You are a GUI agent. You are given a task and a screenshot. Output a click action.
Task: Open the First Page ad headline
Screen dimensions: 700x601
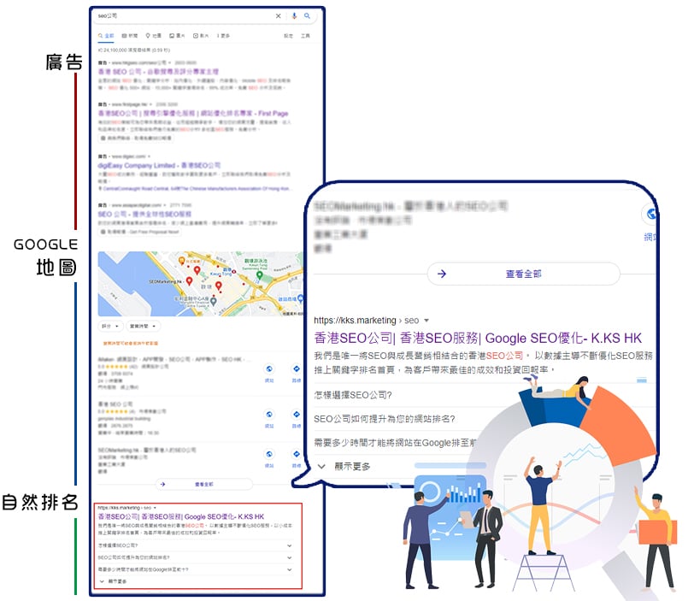[193, 114]
